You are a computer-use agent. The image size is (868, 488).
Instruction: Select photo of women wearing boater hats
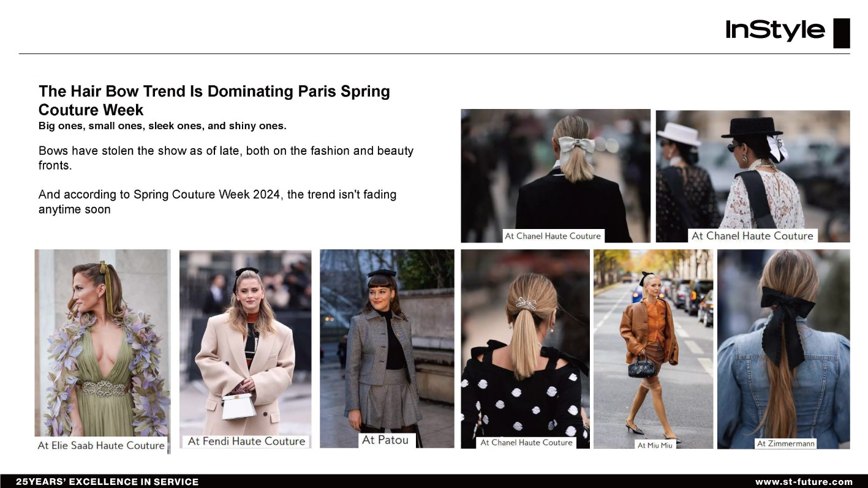coord(753,176)
